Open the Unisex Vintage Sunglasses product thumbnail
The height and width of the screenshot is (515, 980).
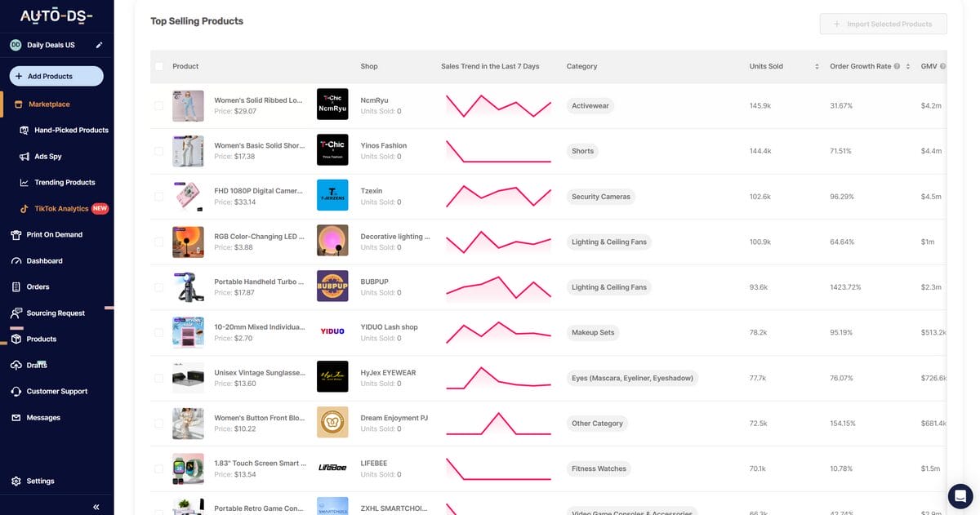click(188, 378)
